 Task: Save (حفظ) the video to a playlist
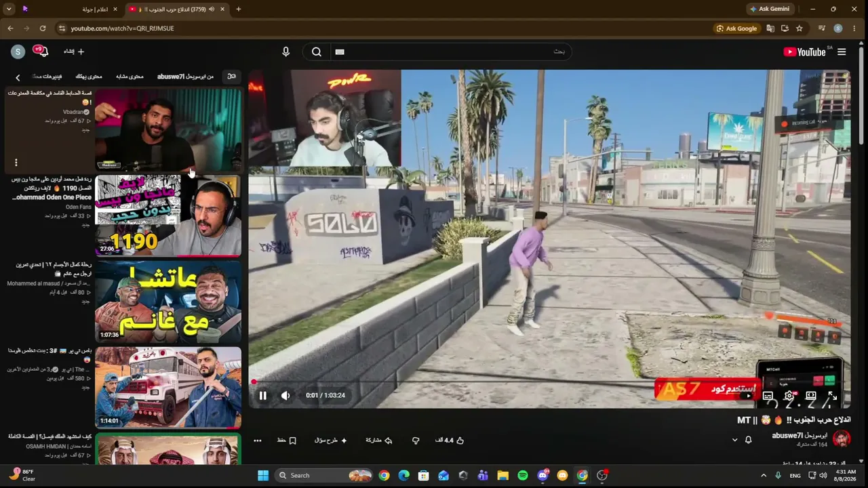tap(287, 441)
